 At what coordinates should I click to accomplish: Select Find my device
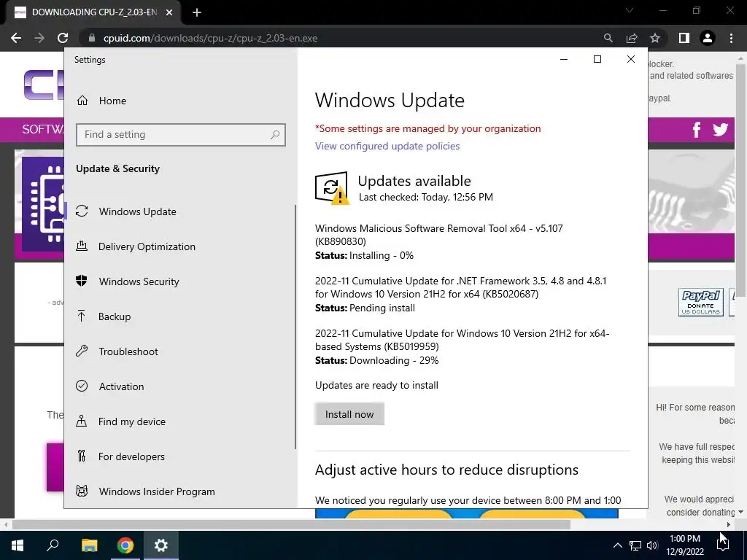click(x=131, y=421)
